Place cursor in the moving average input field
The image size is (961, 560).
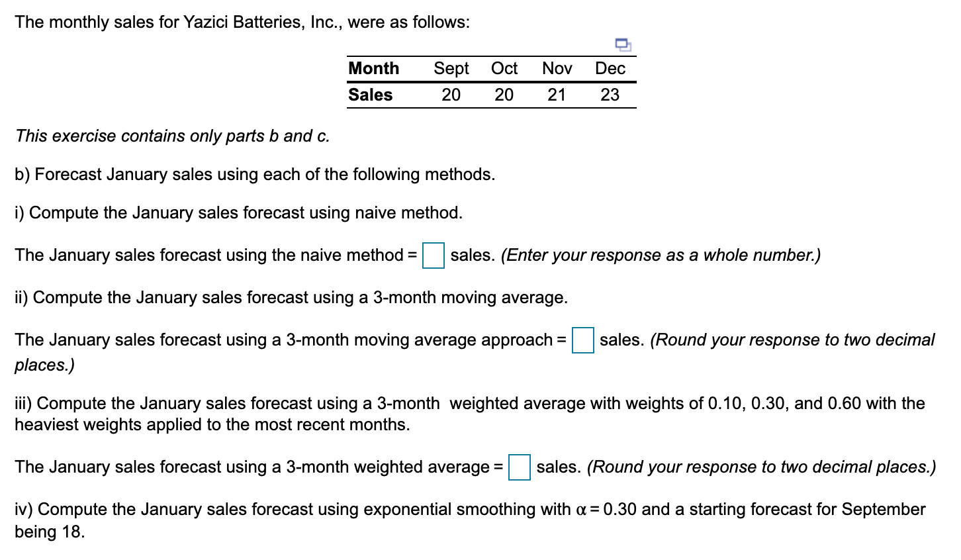point(582,340)
